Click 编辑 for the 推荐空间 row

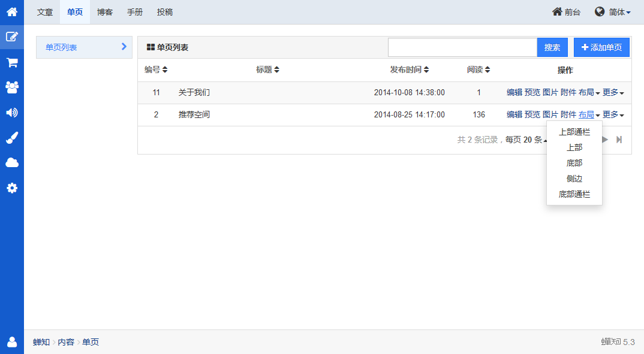[514, 114]
